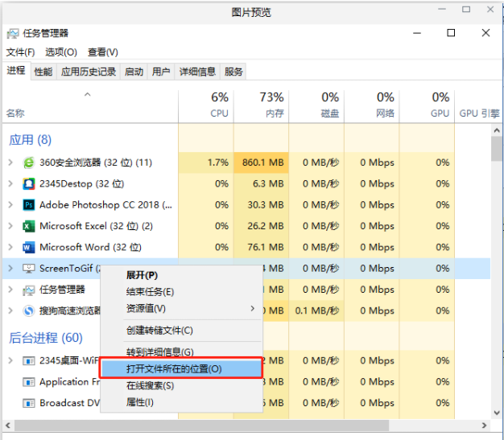Click the 2345桌面 background process icon
This screenshot has height=440, width=504.
click(29, 360)
